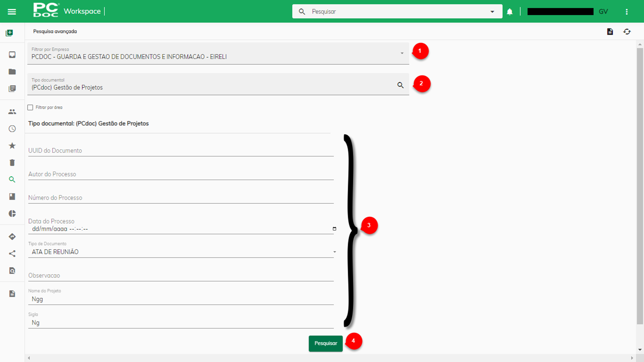
Task: Click the Workspace title link
Action: click(x=82, y=11)
